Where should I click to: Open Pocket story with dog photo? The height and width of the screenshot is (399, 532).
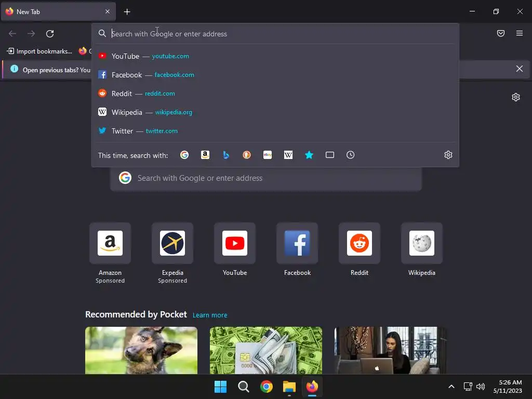click(x=141, y=350)
